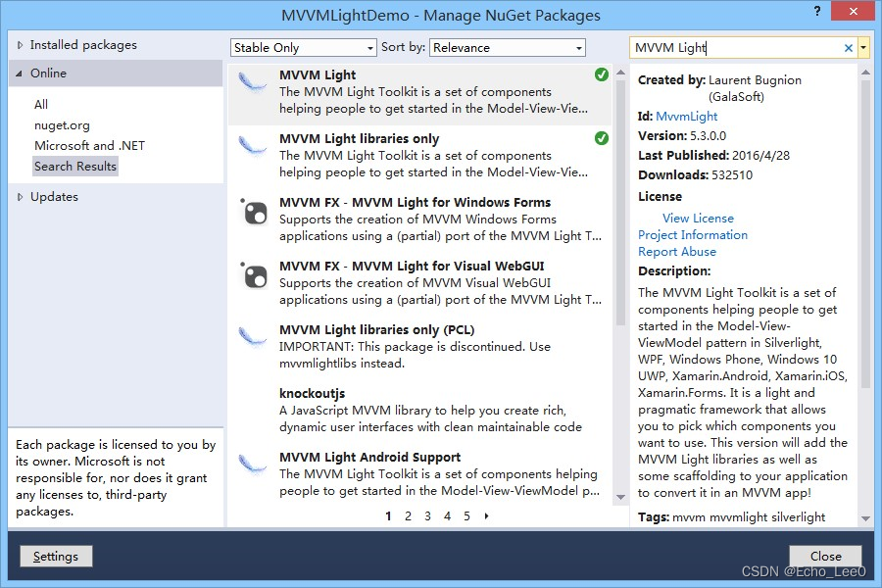The width and height of the screenshot is (882, 588).
Task: Select the nuget.org source
Action: tap(62, 125)
